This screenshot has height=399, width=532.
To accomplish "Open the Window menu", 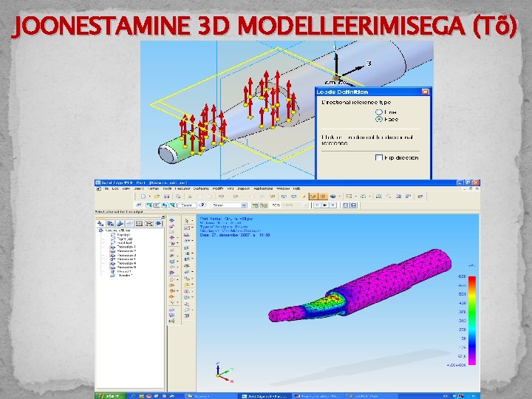I will [x=283, y=188].
